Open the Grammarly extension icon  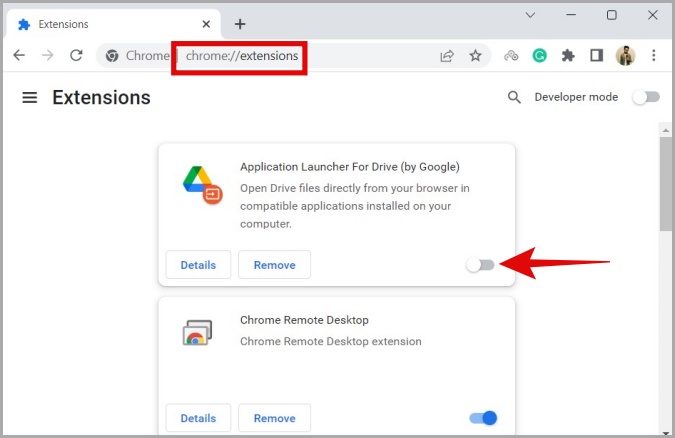[539, 55]
